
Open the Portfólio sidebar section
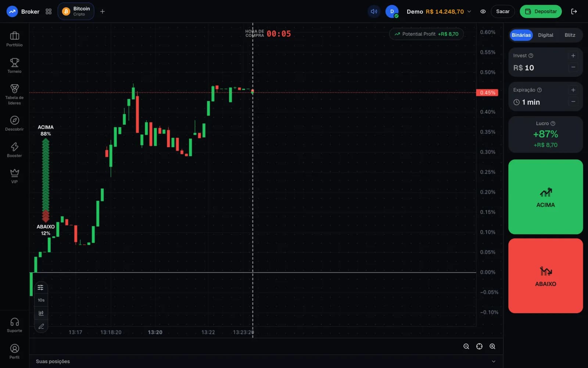pyautogui.click(x=14, y=39)
